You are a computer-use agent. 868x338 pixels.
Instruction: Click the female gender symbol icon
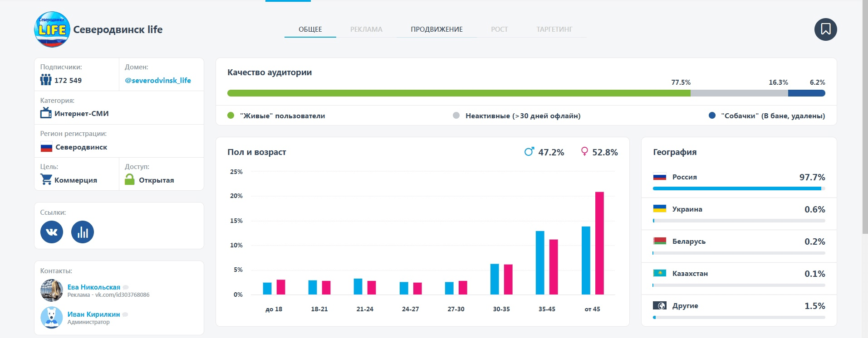584,151
